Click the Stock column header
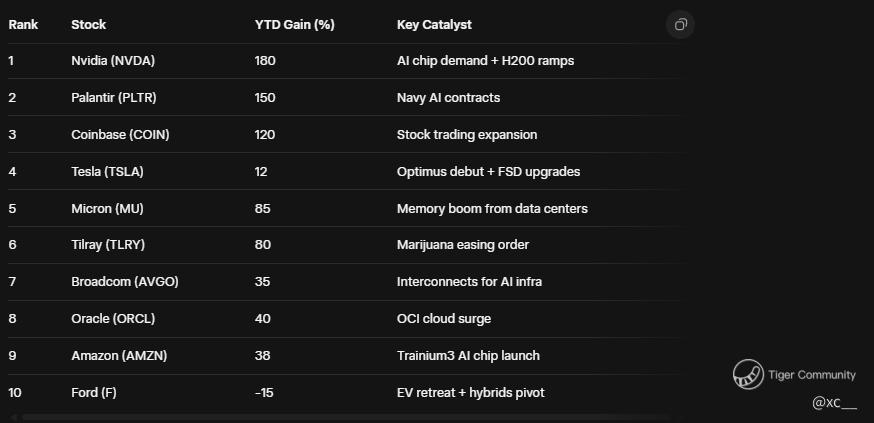Image resolution: width=874 pixels, height=423 pixels. tap(88, 24)
